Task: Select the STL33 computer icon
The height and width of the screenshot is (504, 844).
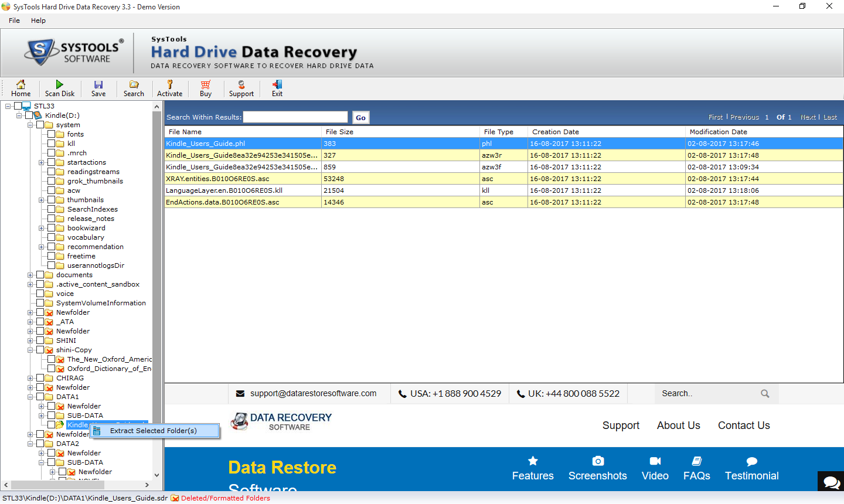Action: (x=27, y=106)
